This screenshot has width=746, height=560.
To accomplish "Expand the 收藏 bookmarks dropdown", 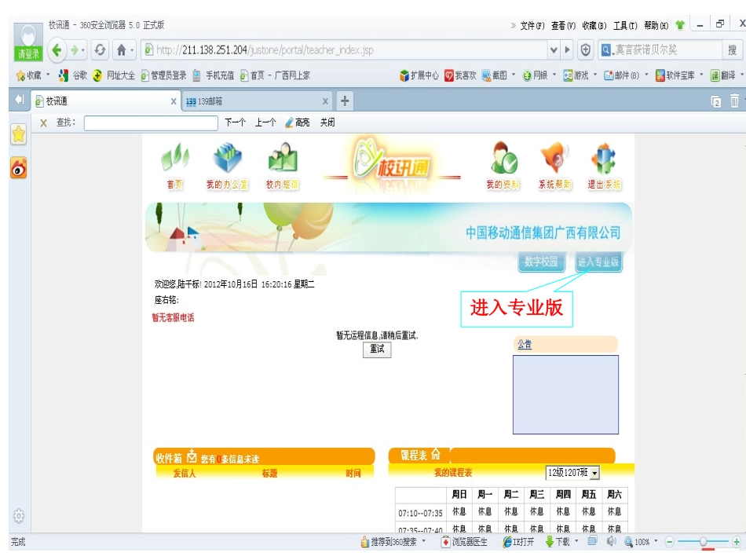I will 48,75.
